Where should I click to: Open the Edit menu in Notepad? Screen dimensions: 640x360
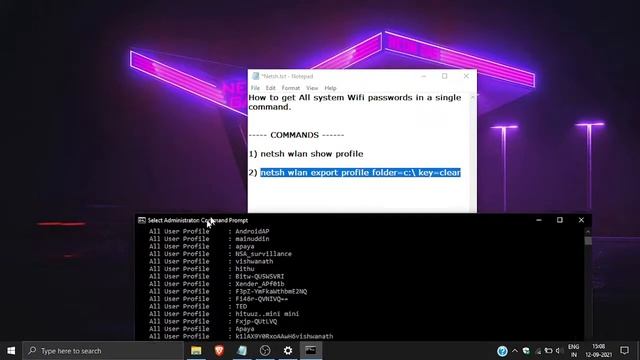(x=271, y=88)
